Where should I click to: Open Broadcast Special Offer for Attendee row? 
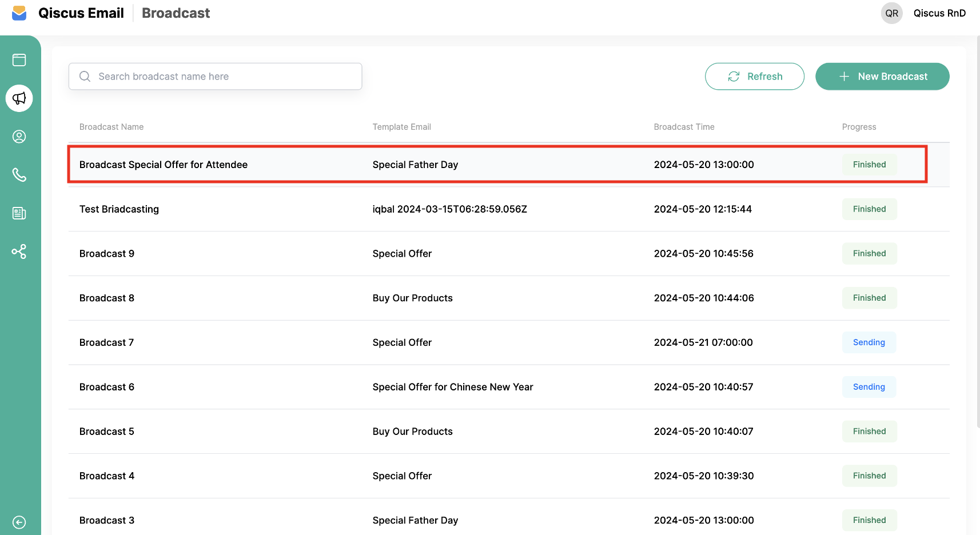(164, 165)
